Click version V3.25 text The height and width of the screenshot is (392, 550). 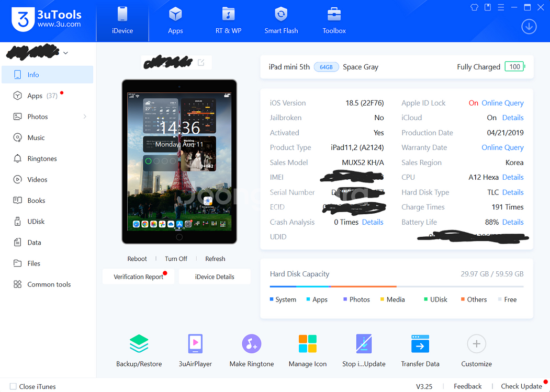(424, 387)
